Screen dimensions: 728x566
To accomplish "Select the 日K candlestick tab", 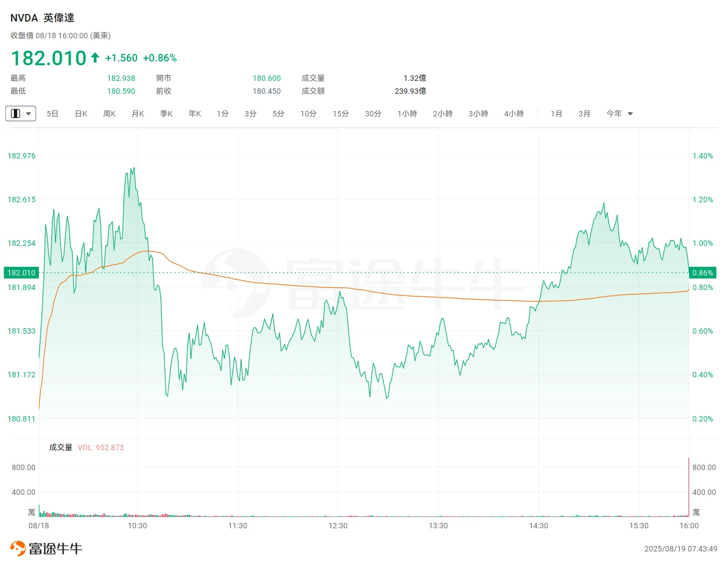I will [81, 114].
